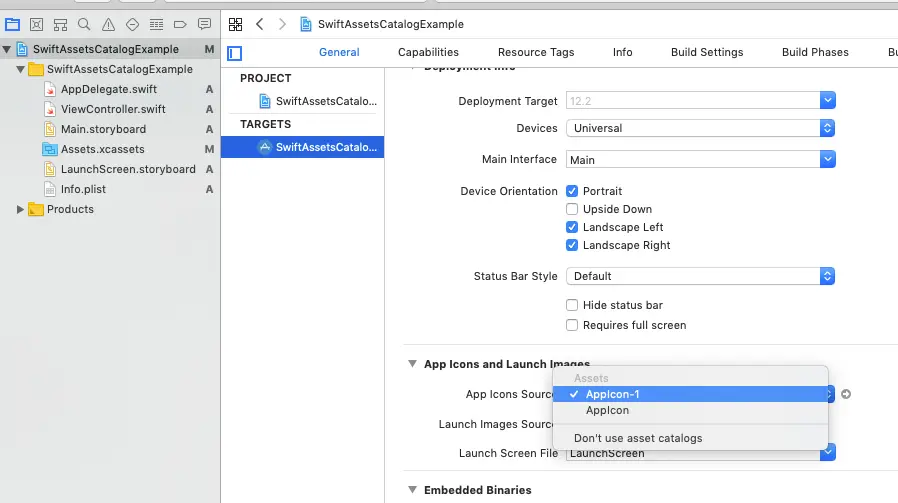
Task: Switch to the General tab
Action: pyautogui.click(x=339, y=52)
